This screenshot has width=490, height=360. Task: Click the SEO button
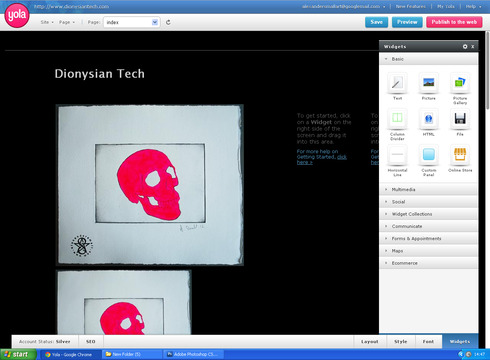pos(91,342)
